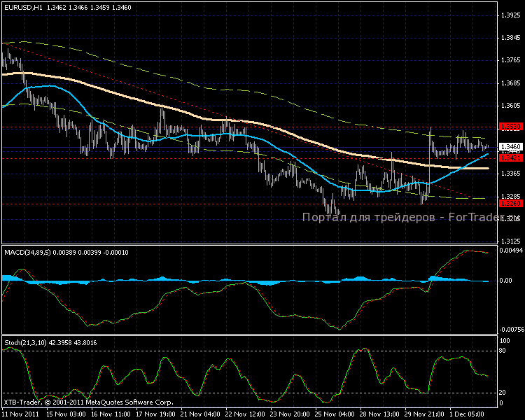Click the red 1.3421 price level label
The height and width of the screenshot is (420, 525).
tap(510, 158)
